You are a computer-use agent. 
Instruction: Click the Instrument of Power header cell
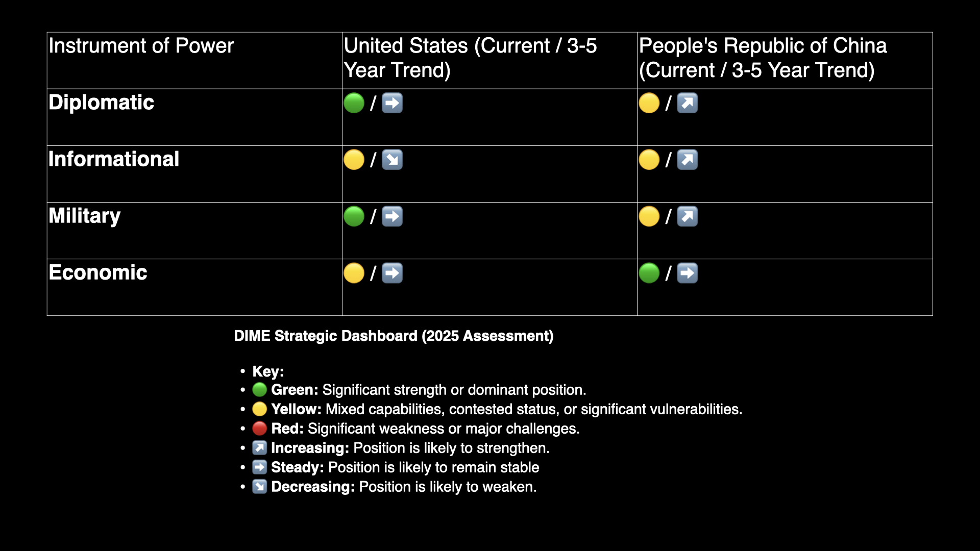click(x=141, y=46)
